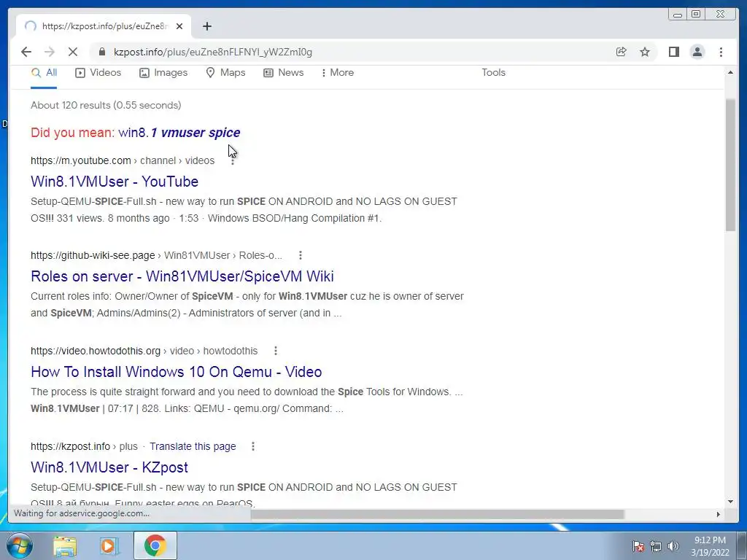Expand the More search options

pyautogui.click(x=338, y=73)
